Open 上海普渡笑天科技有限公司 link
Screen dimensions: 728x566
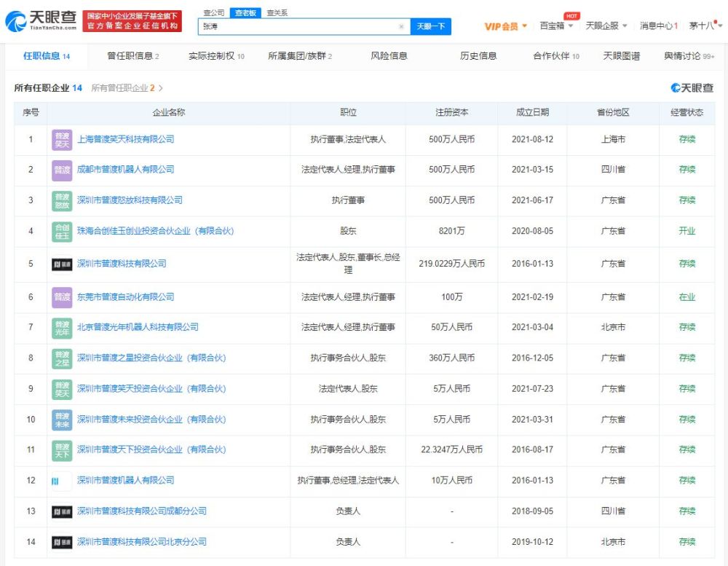[x=125, y=139]
